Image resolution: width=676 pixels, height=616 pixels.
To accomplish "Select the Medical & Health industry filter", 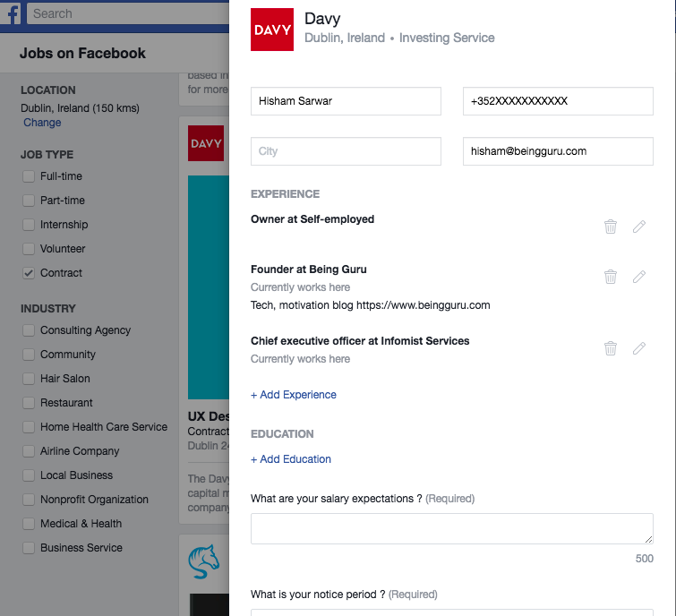I will pos(29,524).
